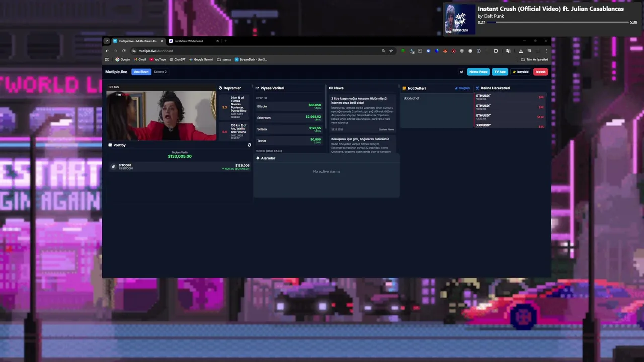Click the red logout button

coord(540,72)
